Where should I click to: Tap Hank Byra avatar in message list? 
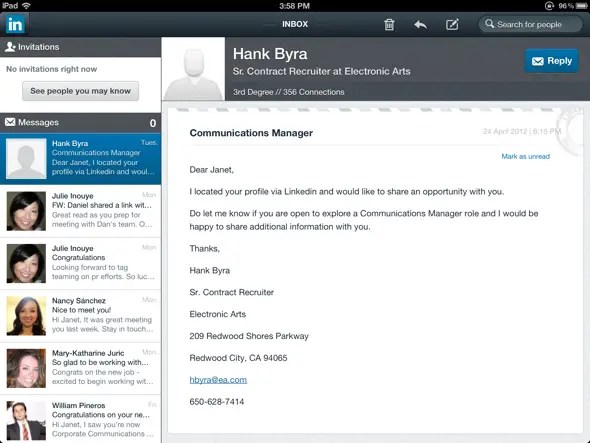[26, 158]
